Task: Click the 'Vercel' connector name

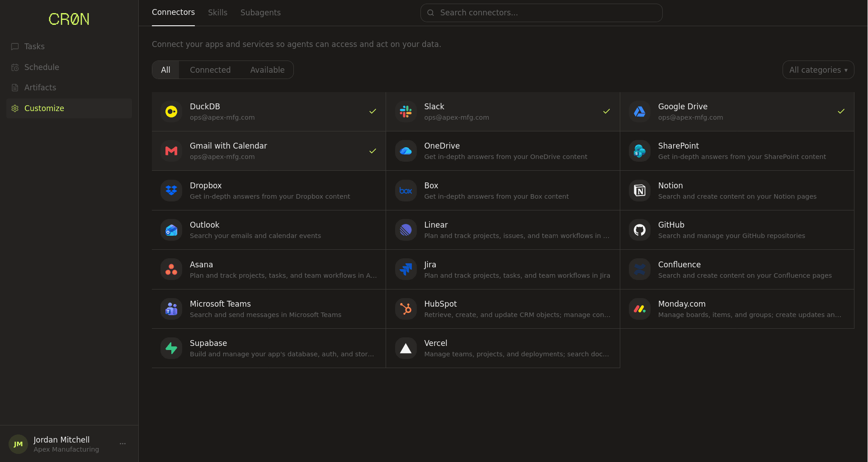Action: [x=435, y=343]
